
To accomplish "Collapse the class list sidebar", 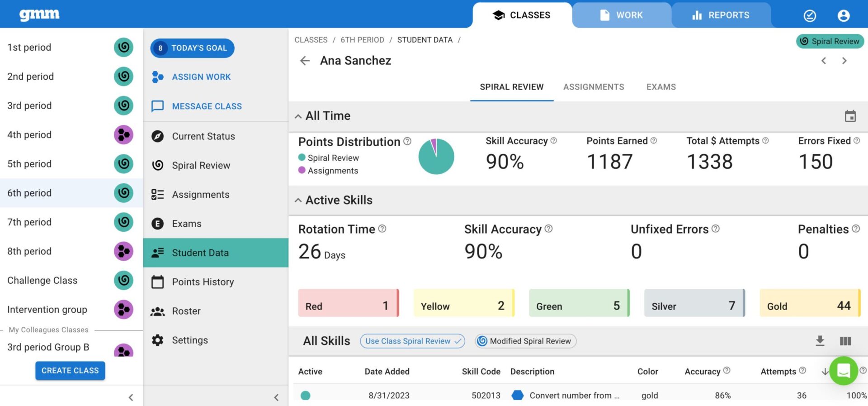I will 131,397.
